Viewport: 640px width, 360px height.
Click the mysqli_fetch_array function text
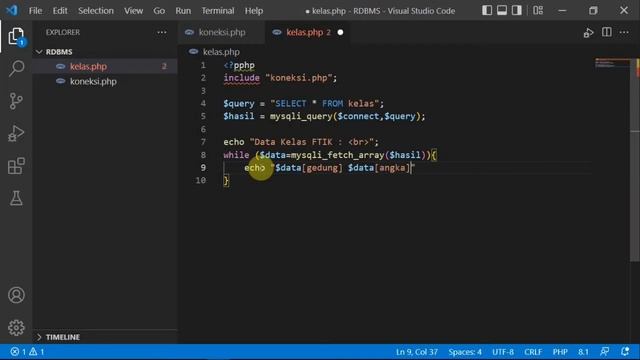337,155
